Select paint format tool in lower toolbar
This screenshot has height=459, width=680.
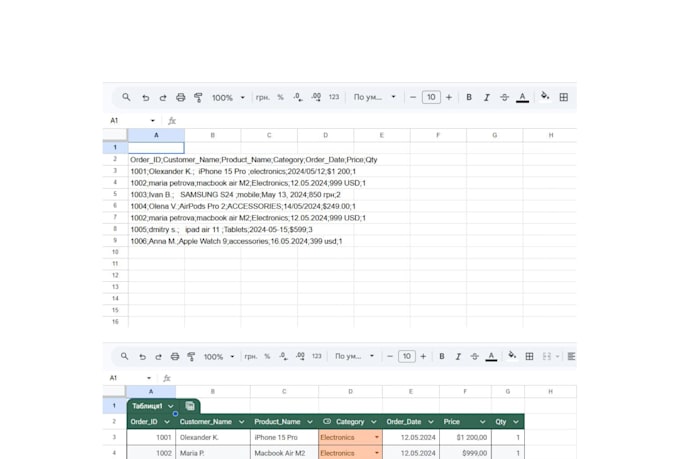click(191, 357)
